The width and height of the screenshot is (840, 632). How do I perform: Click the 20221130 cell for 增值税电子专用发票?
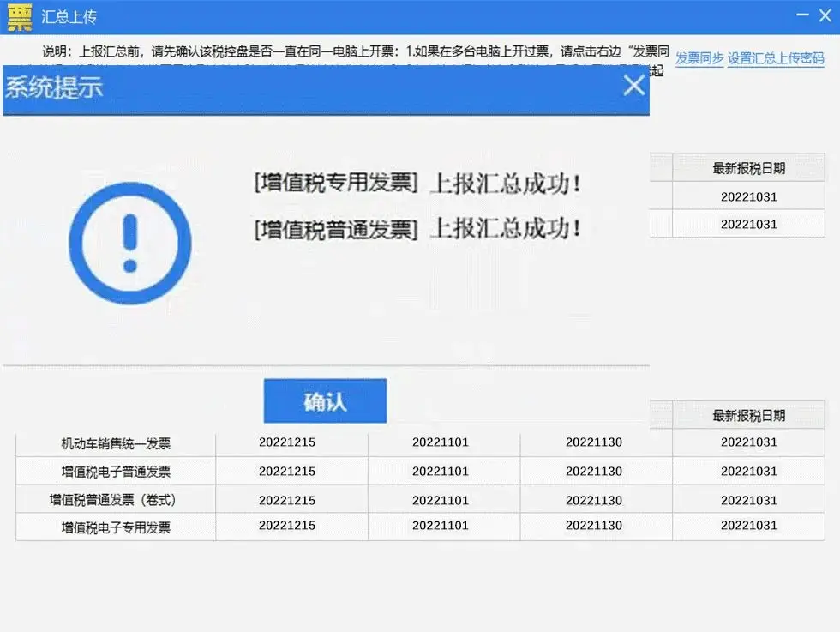tap(593, 527)
